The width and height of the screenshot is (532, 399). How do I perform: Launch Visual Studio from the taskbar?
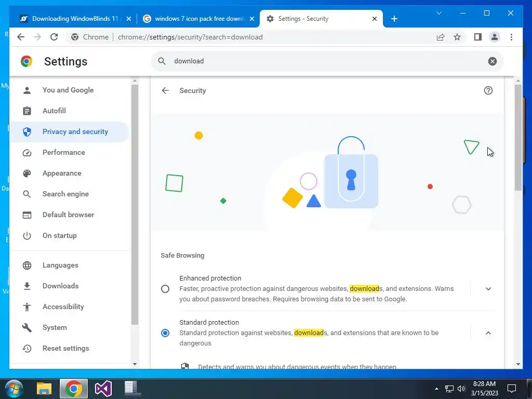click(103, 389)
